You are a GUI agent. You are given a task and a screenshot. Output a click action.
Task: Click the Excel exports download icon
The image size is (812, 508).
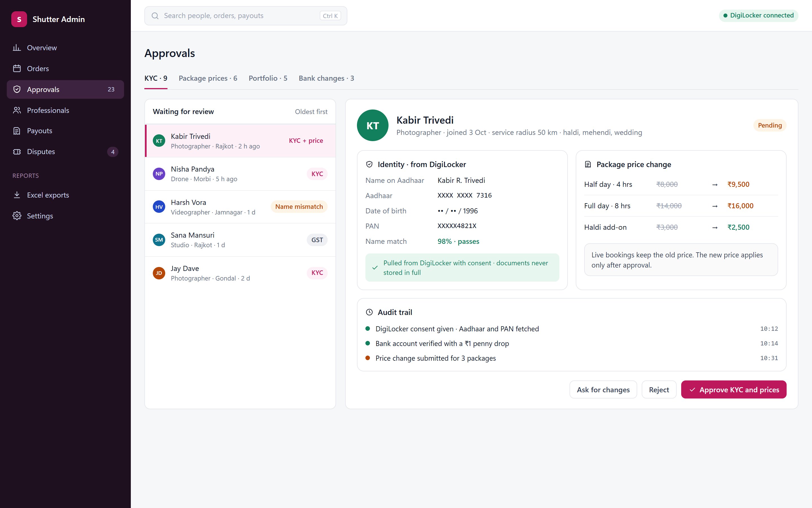click(x=17, y=195)
